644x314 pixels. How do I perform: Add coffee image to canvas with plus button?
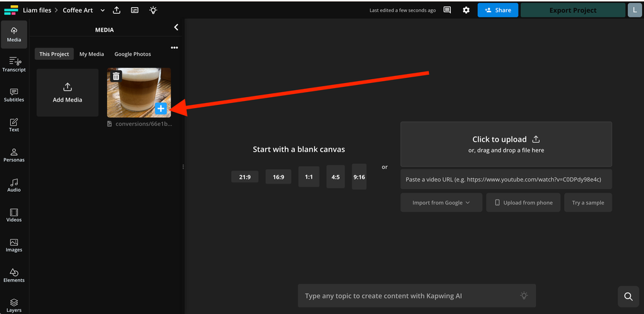pyautogui.click(x=161, y=109)
